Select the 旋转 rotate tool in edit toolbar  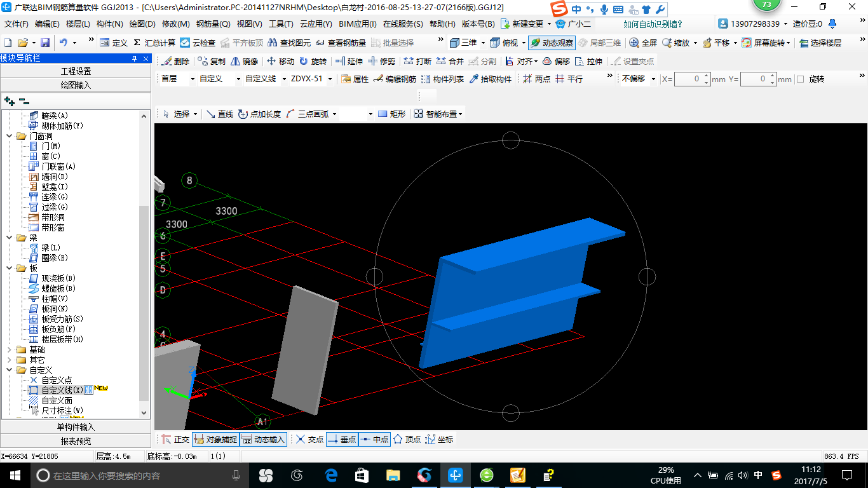point(313,61)
